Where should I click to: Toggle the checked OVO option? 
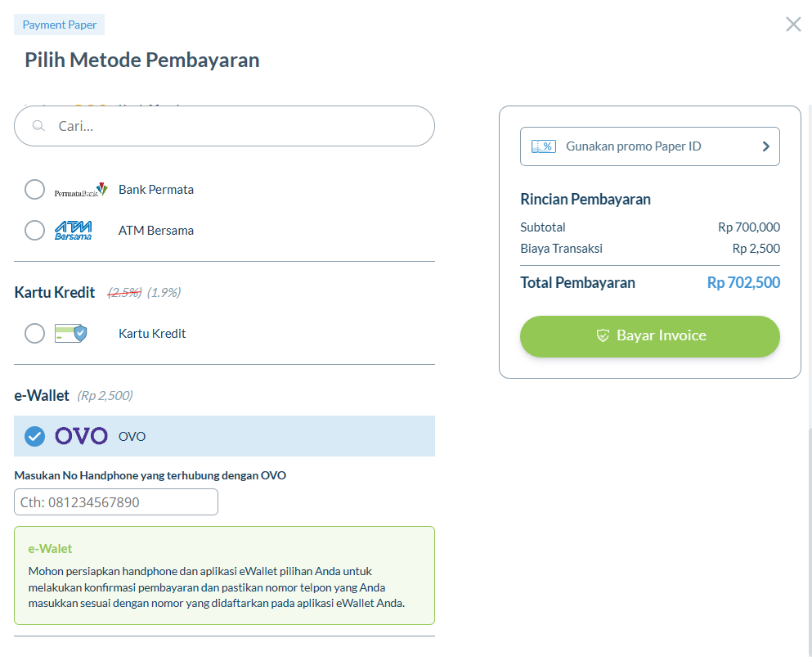(x=34, y=436)
